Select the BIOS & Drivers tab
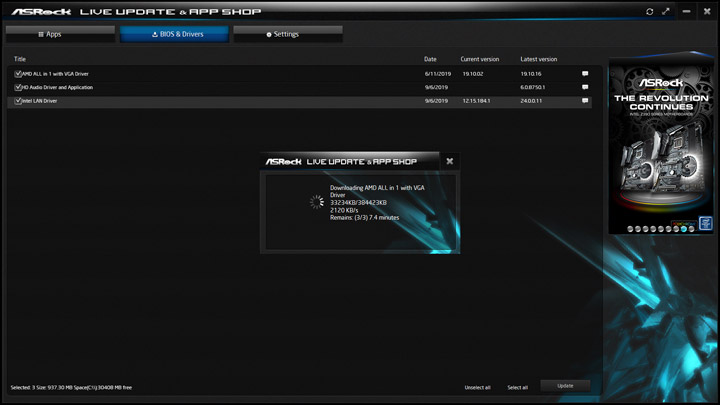Screen dimensions: 720x405 tap(174, 34)
